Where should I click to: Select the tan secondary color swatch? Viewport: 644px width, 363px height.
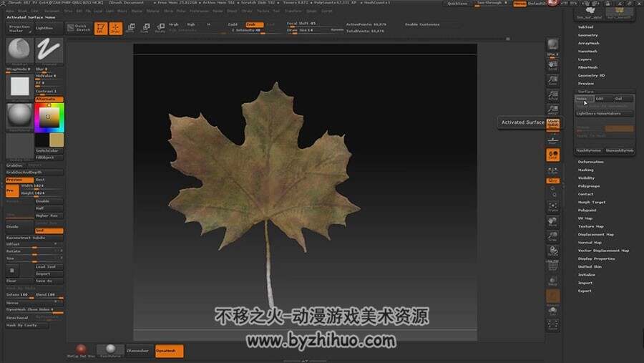coord(57,140)
